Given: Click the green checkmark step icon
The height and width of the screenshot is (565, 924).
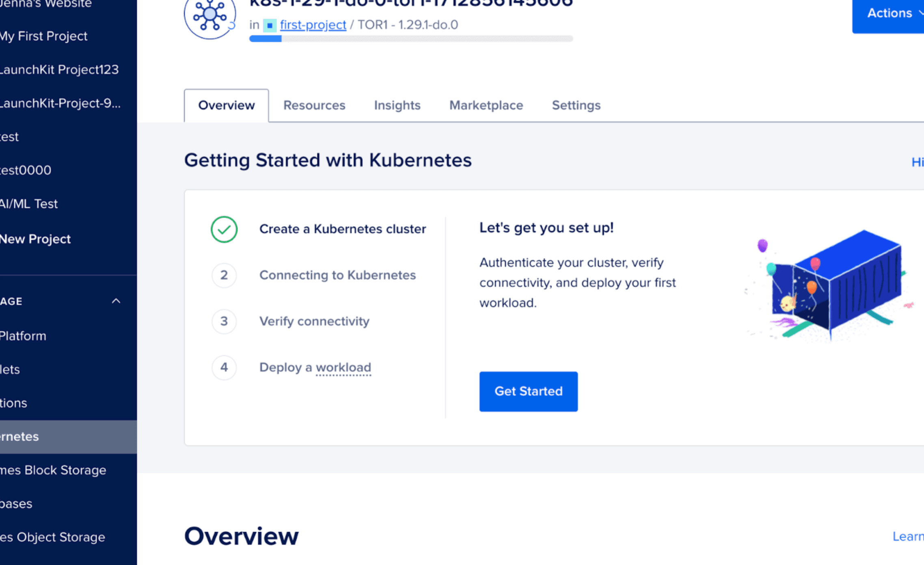Looking at the screenshot, I should 224,229.
